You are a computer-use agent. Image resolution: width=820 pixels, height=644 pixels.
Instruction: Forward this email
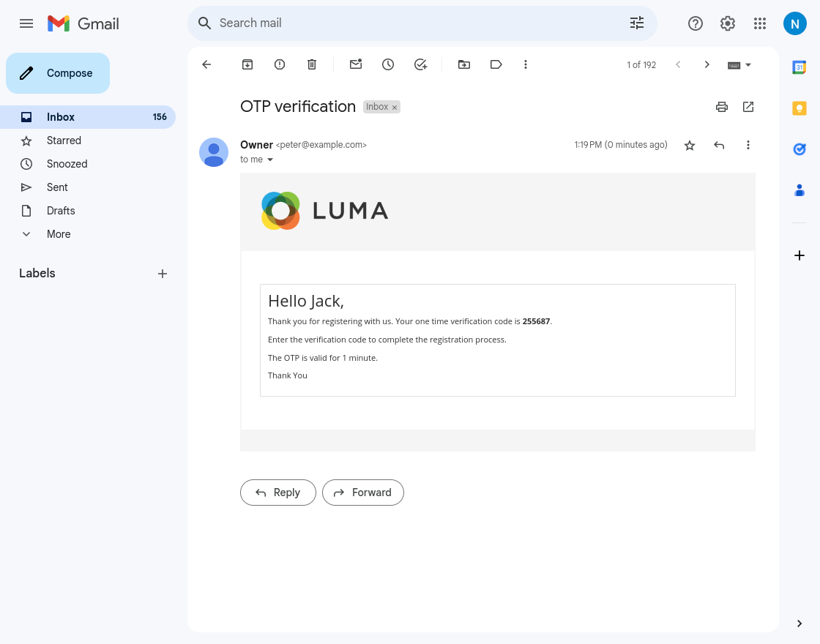click(x=363, y=493)
